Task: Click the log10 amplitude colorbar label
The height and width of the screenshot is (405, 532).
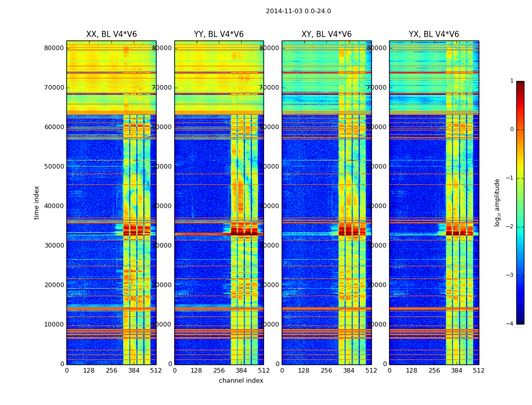Action: pos(497,202)
